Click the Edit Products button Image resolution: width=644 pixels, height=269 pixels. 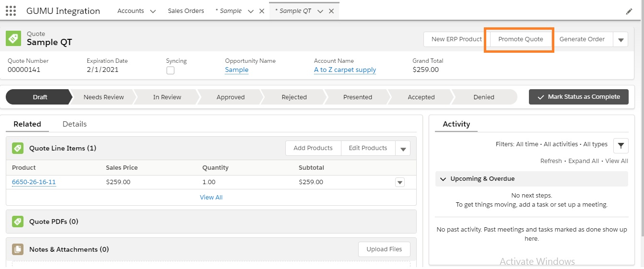(368, 148)
